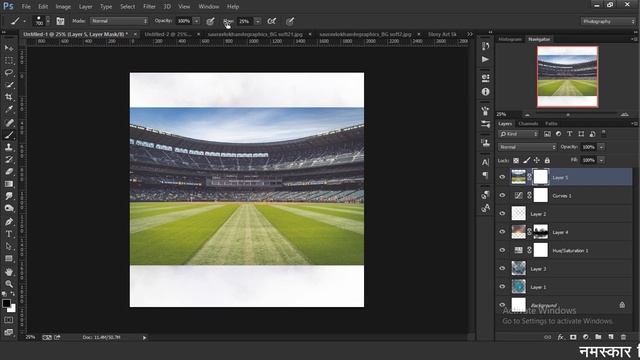Select the Dodge tool
The image size is (640, 360).
[x=9, y=209]
